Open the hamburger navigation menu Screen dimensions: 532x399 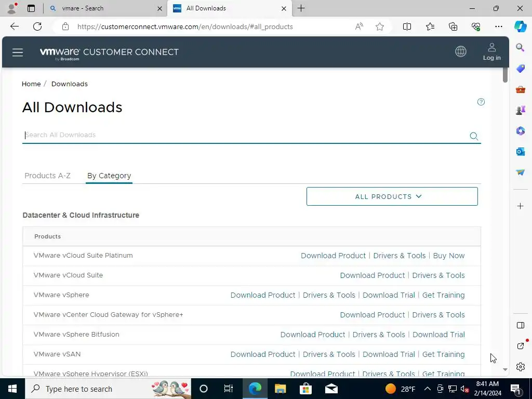coord(18,52)
